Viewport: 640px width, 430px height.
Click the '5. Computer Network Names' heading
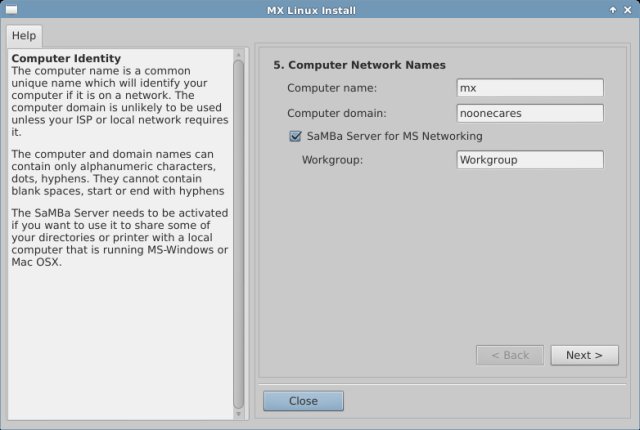(359, 65)
